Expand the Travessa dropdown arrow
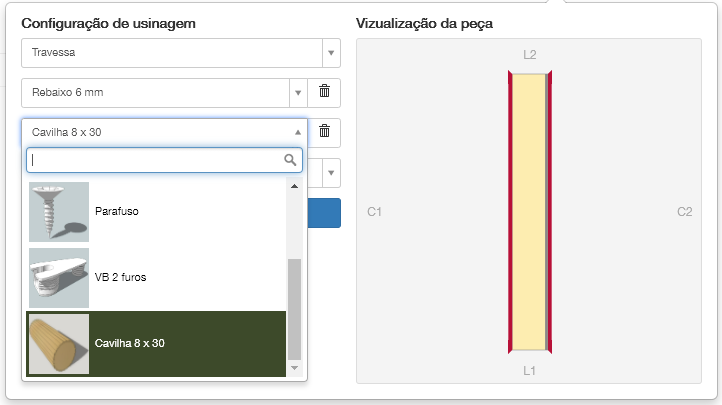This screenshot has width=722, height=405. (x=330, y=53)
